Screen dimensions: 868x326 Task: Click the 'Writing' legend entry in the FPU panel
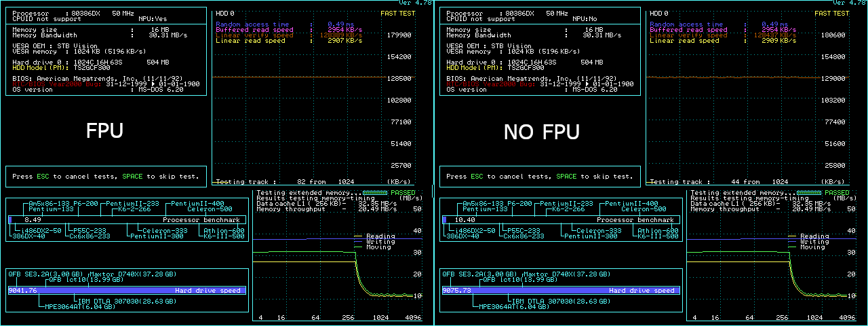point(380,242)
